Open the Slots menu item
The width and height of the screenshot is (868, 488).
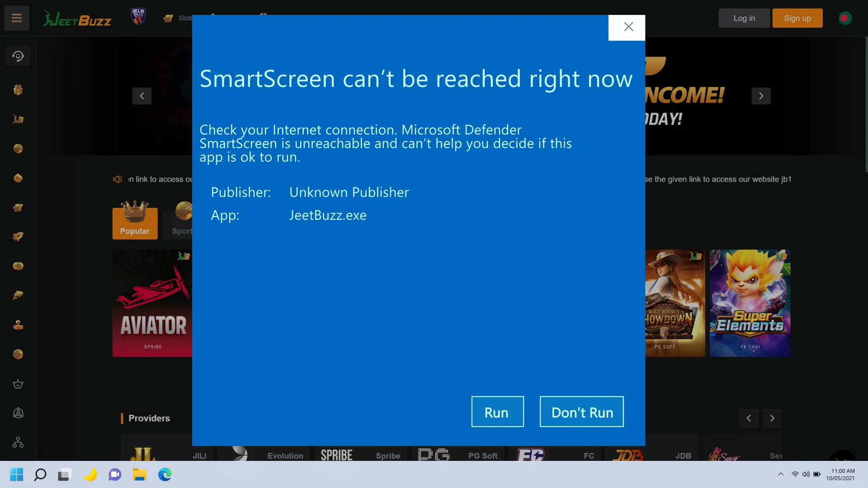pyautogui.click(x=179, y=18)
